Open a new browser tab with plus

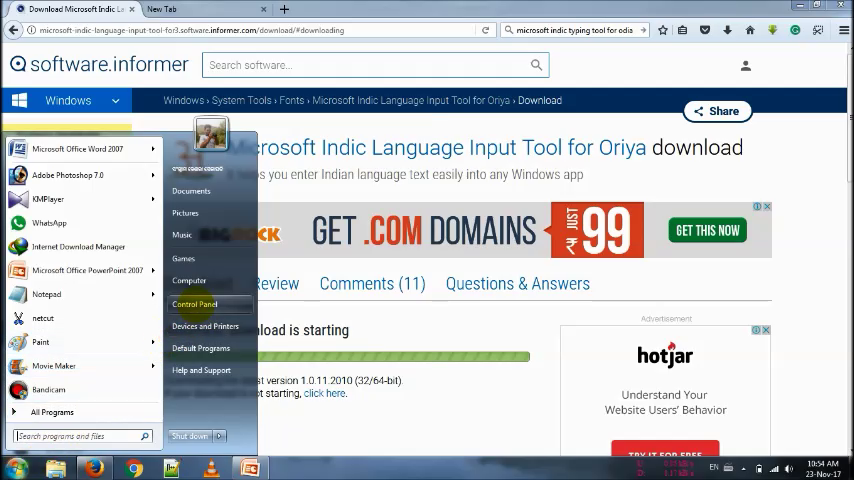[x=284, y=9]
